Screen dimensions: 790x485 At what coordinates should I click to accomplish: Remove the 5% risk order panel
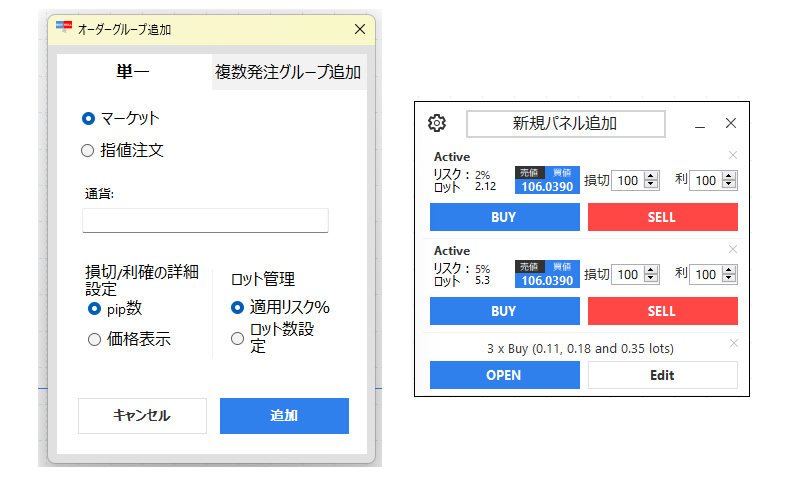point(732,249)
